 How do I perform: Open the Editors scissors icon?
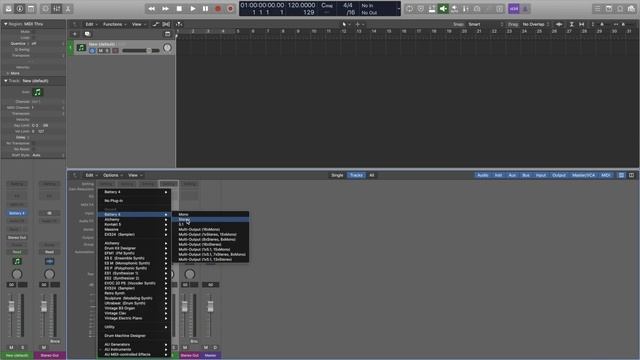tap(68, 9)
